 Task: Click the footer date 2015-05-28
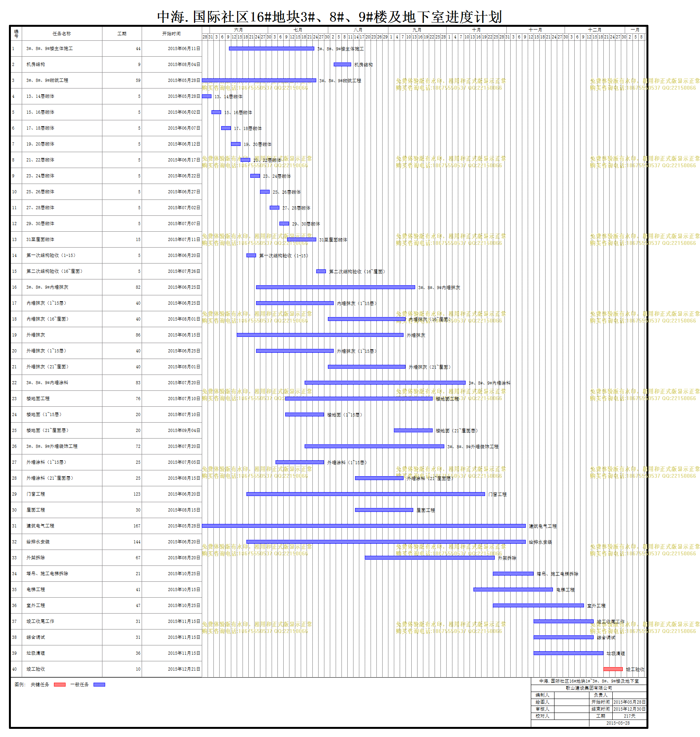[618, 723]
